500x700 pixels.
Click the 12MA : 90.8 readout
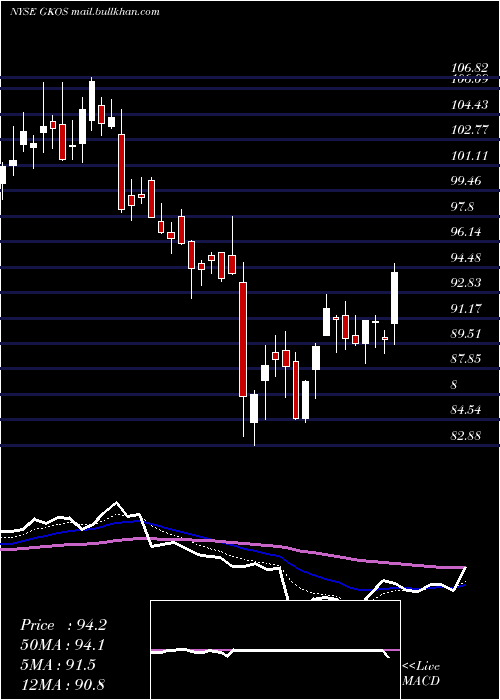click(63, 684)
